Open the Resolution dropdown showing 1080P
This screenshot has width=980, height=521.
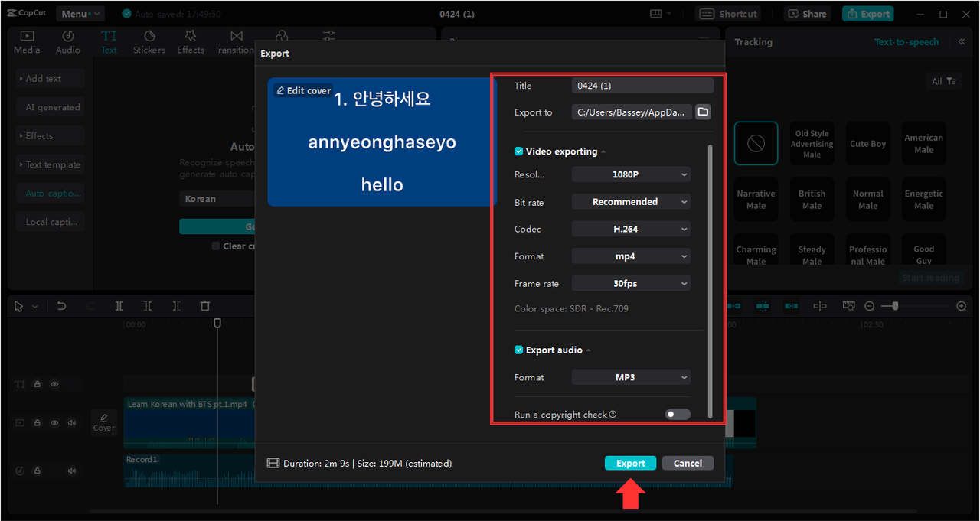coord(631,174)
